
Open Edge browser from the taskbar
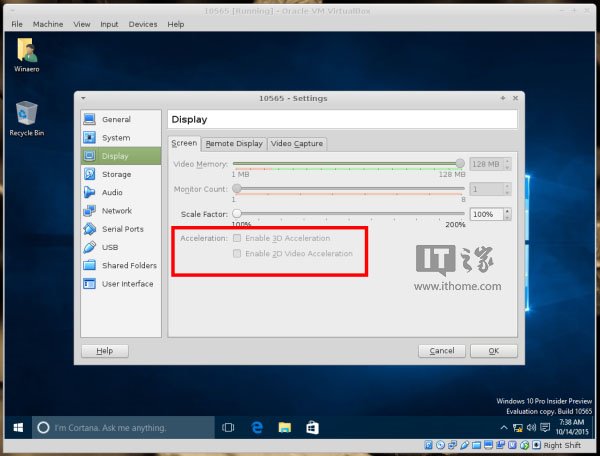pos(256,427)
